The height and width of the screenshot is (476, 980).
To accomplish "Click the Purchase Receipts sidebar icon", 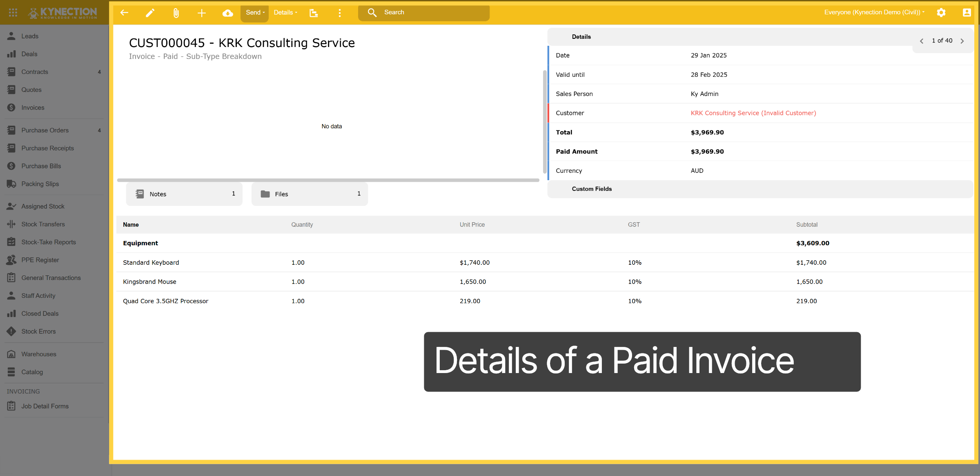I will tap(11, 148).
